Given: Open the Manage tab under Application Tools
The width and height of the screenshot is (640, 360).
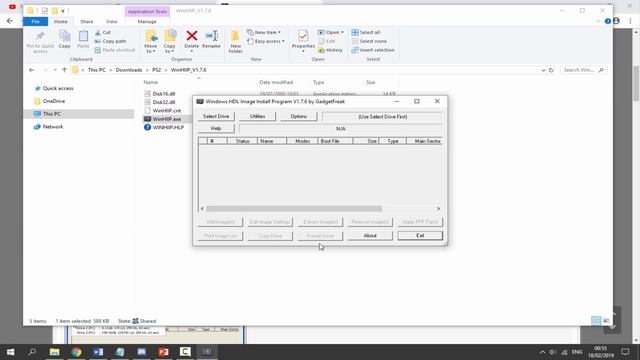Looking at the screenshot, I should (147, 21).
